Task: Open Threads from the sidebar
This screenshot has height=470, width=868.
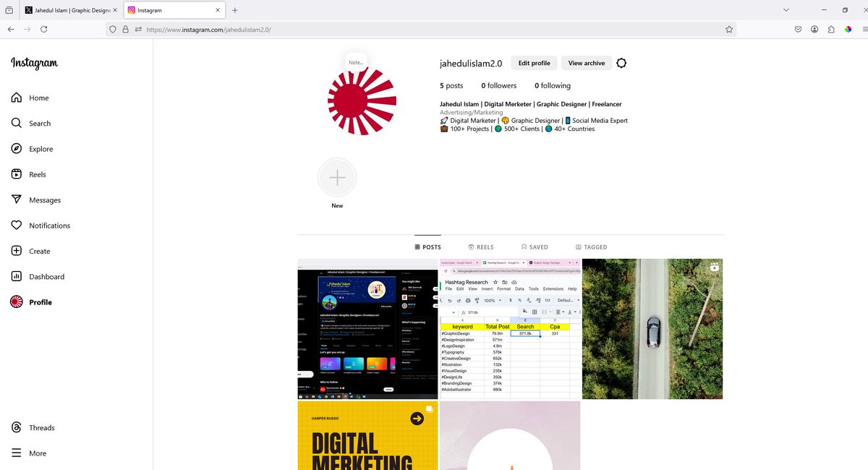Action: (x=33, y=428)
